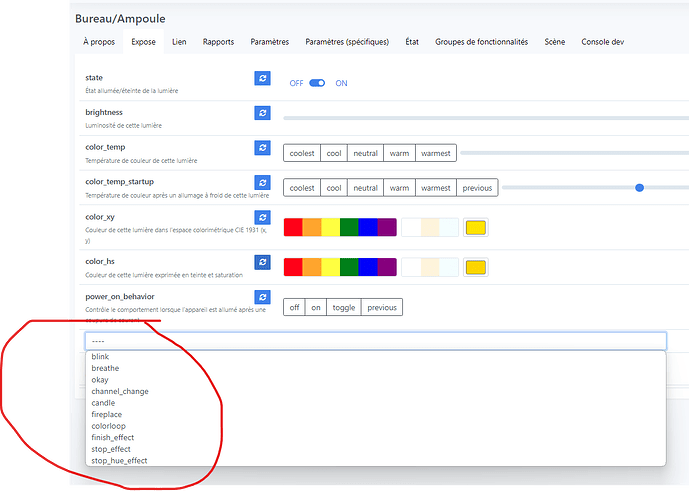The width and height of the screenshot is (689, 491).
Task: Set color_temp_startup to warm
Action: pos(399,188)
